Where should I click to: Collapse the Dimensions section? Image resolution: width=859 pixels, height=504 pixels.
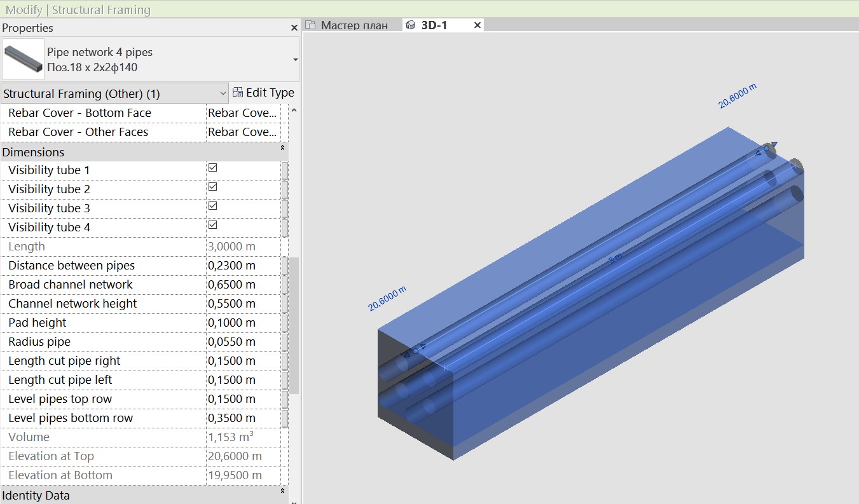(x=282, y=148)
